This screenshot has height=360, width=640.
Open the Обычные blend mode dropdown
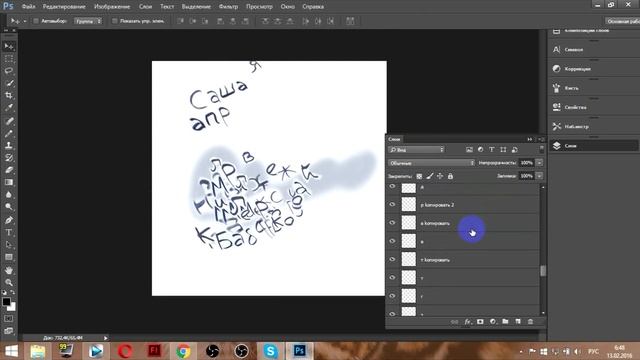[431, 163]
